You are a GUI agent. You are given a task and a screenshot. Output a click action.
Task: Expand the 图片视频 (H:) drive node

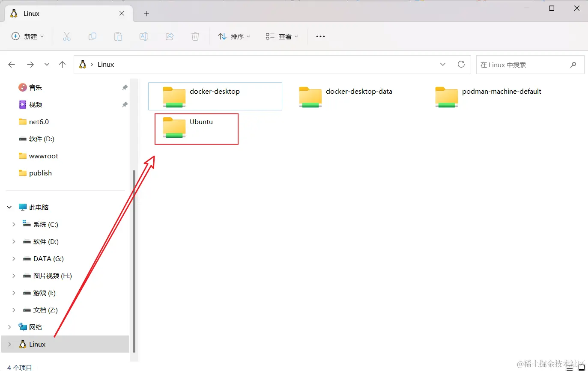(x=14, y=276)
